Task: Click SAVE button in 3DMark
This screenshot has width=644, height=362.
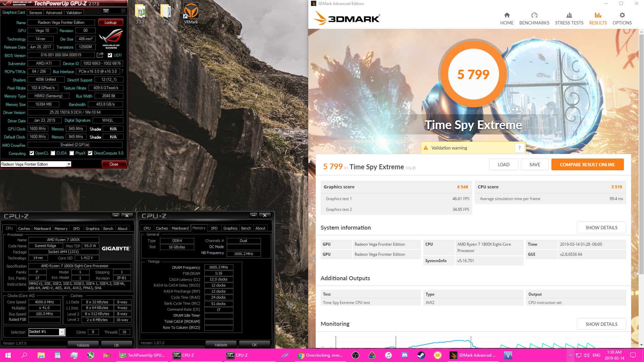Action: (535, 165)
